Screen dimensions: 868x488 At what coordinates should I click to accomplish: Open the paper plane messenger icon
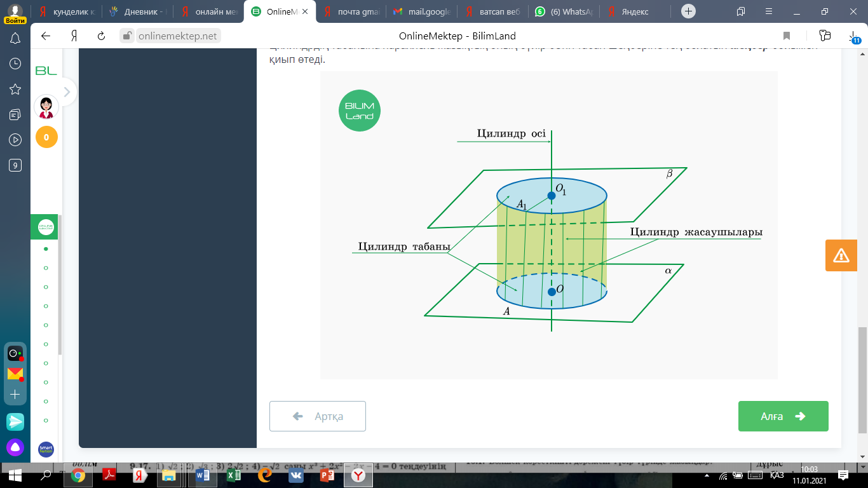click(15, 421)
